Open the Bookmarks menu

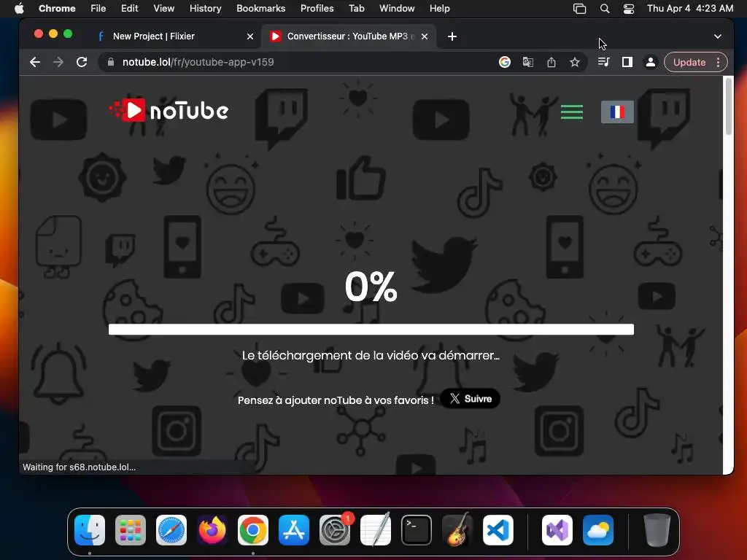(x=260, y=8)
